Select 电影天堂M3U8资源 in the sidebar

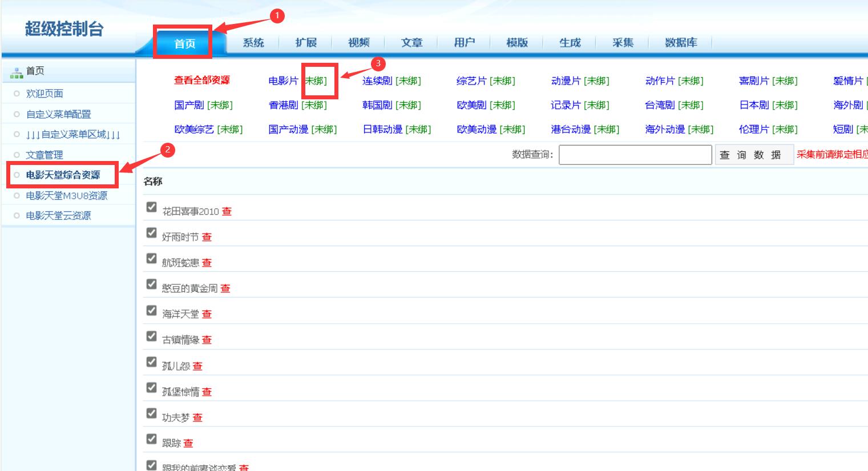(66, 196)
